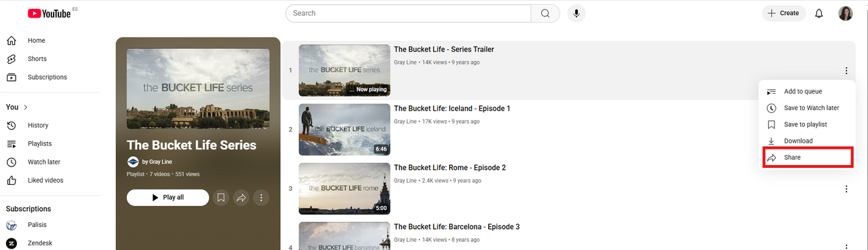Expand the You section chevron

point(25,107)
